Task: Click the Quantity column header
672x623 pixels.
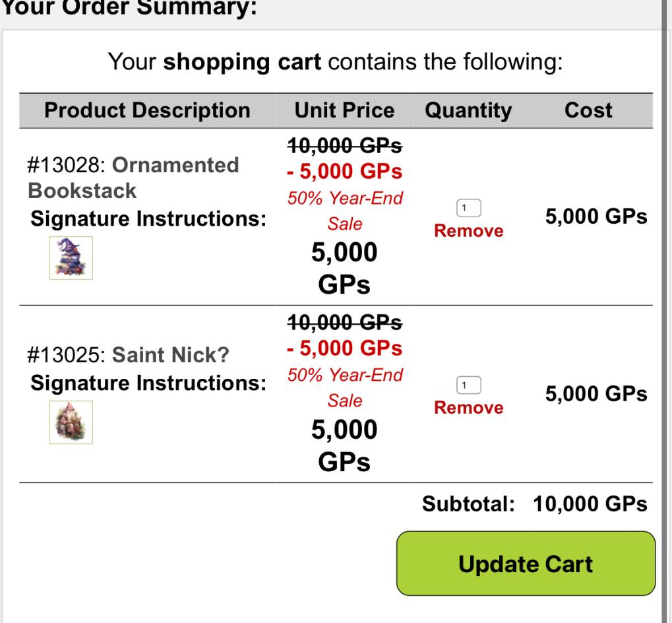Action: (468, 110)
